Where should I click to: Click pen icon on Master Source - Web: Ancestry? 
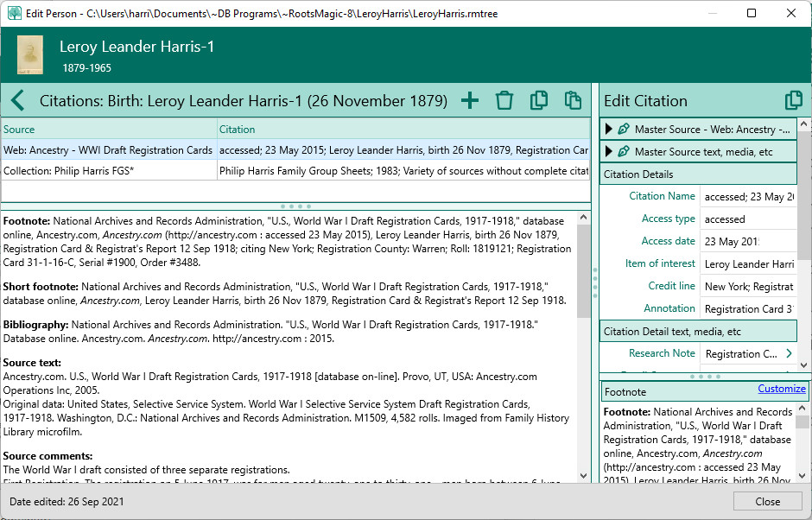point(624,130)
